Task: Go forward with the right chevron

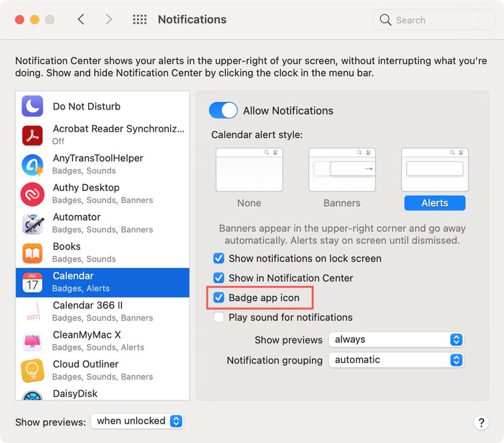Action: tap(109, 20)
